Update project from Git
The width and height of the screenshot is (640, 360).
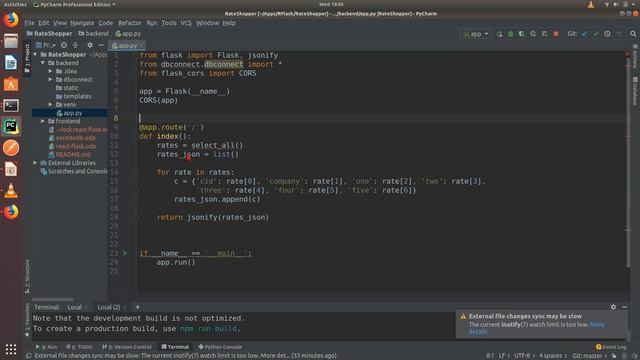[584, 34]
